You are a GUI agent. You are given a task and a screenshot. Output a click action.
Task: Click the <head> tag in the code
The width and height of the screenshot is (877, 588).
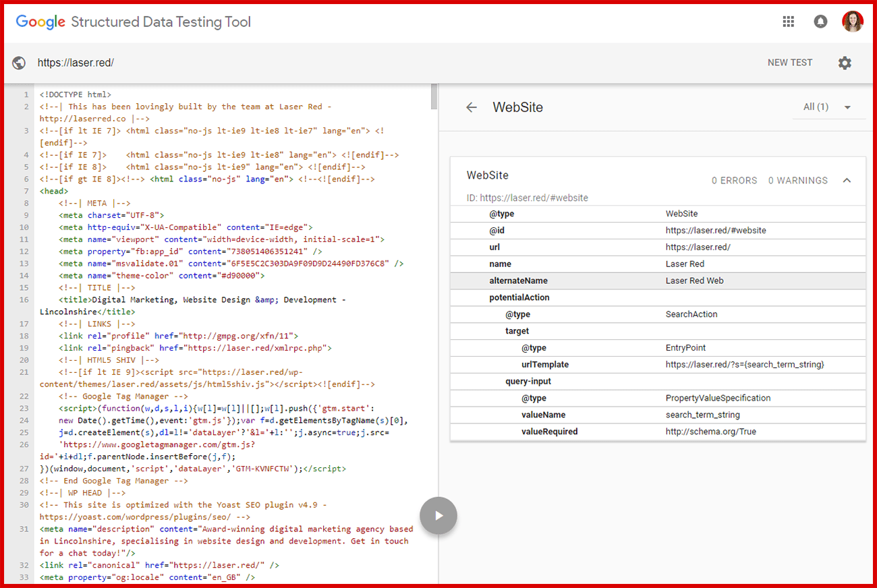tap(54, 191)
